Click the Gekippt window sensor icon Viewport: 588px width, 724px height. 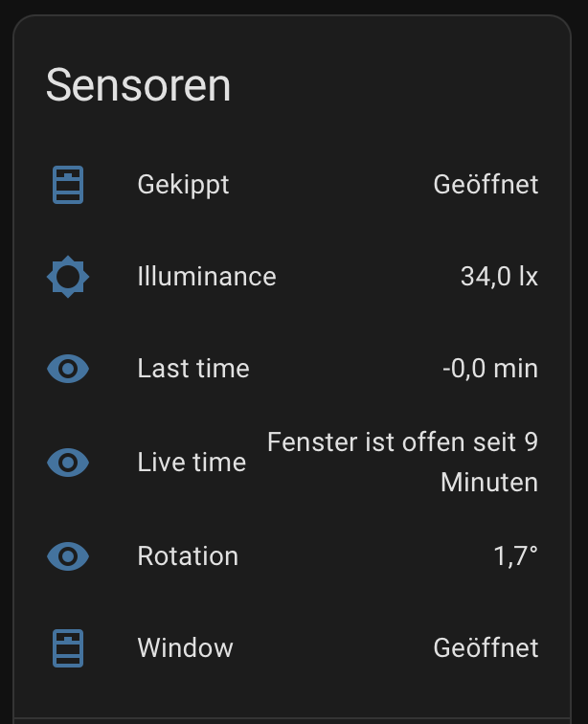(x=68, y=185)
